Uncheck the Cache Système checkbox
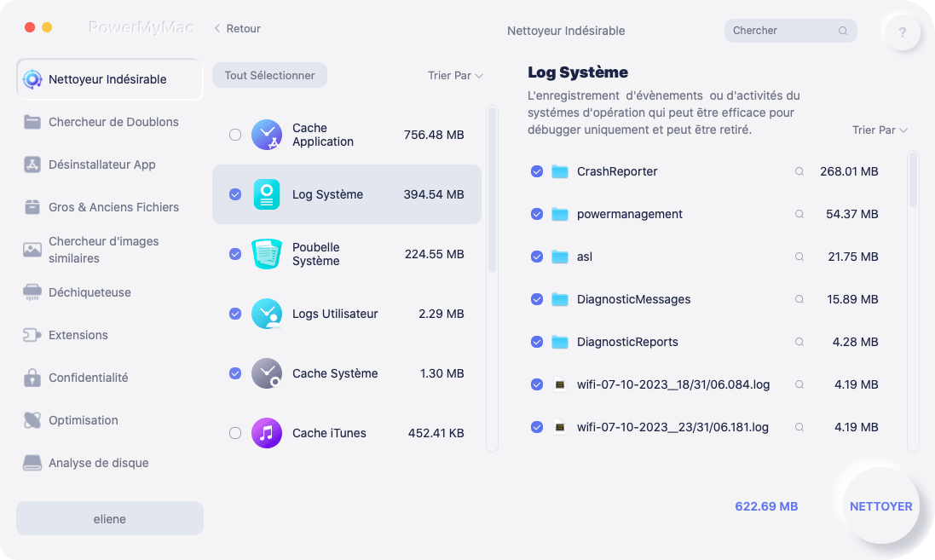This screenshot has height=560, width=935. tap(235, 373)
